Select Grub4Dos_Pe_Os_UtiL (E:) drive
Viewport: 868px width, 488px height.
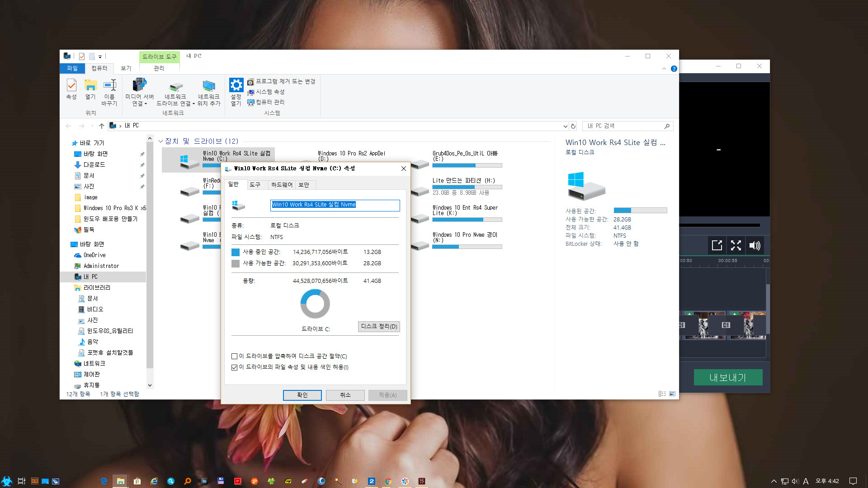pos(457,160)
